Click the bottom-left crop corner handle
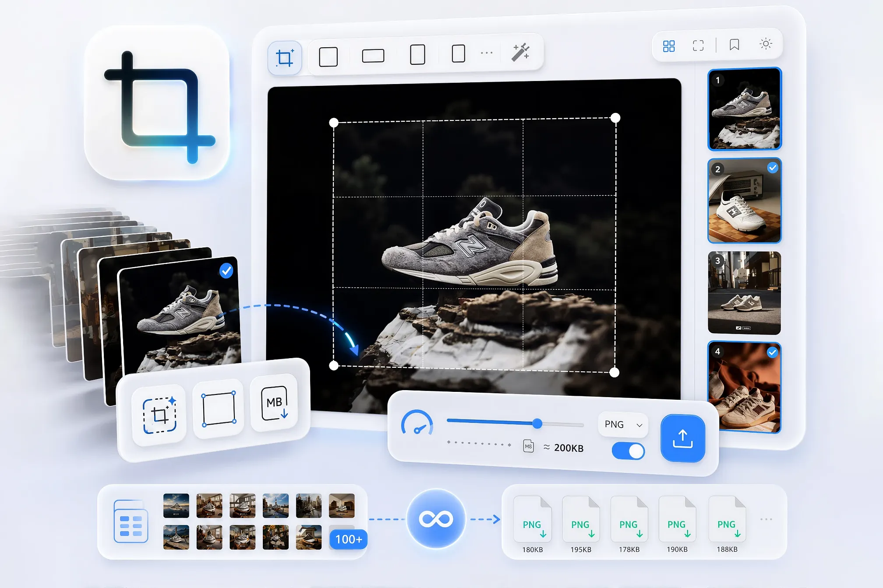 pyautogui.click(x=334, y=366)
